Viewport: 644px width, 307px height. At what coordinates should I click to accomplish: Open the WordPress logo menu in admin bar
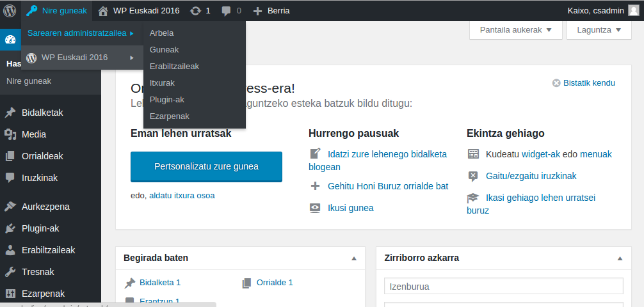point(10,11)
